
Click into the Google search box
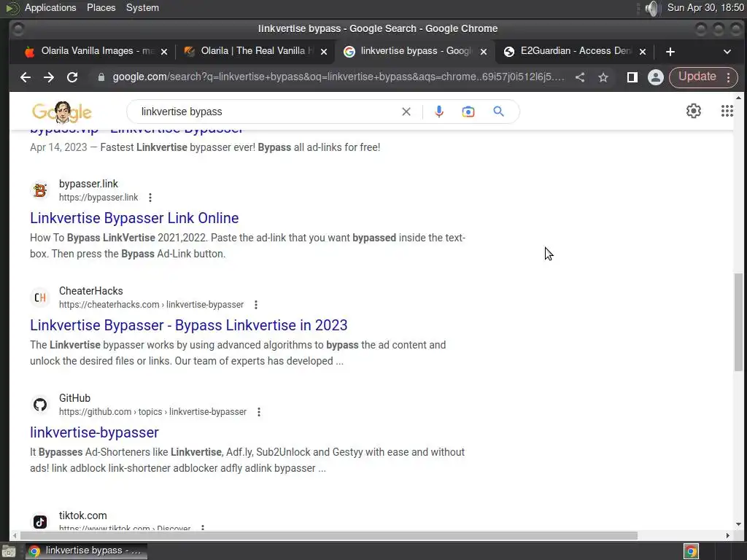tap(267, 112)
